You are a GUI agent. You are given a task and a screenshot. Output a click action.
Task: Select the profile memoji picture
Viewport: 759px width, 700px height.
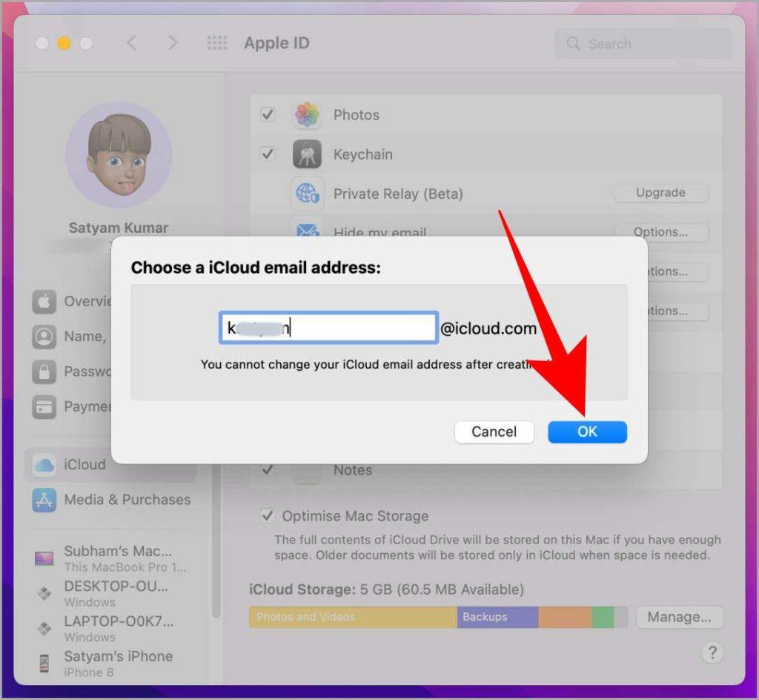(x=119, y=155)
